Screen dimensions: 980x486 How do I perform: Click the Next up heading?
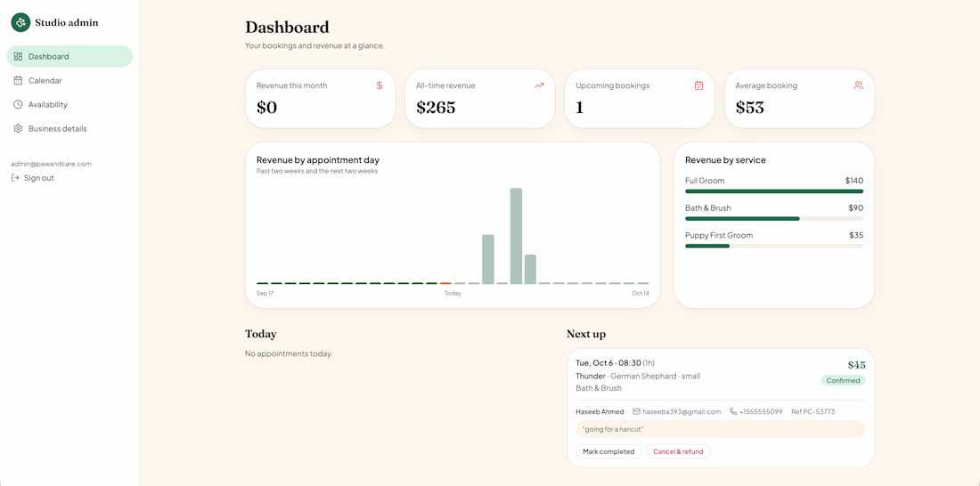click(585, 334)
